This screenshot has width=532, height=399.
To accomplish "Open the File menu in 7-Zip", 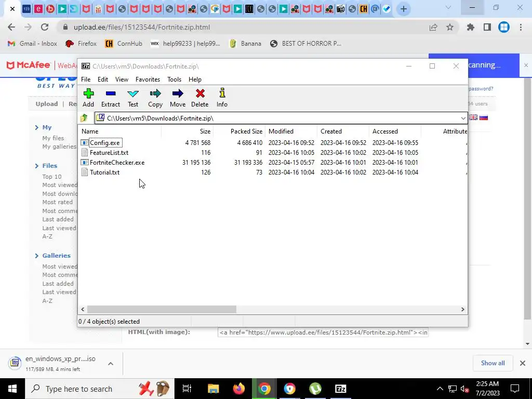I will coord(86,79).
